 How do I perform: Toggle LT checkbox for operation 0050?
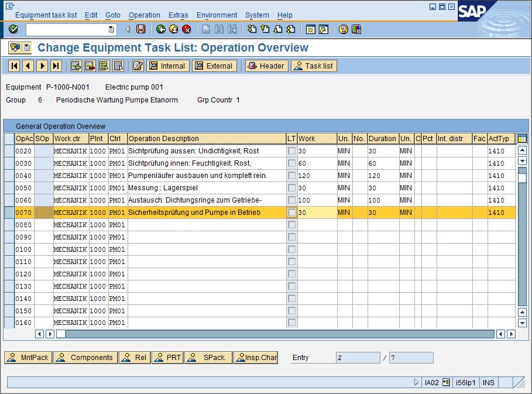[x=291, y=188]
